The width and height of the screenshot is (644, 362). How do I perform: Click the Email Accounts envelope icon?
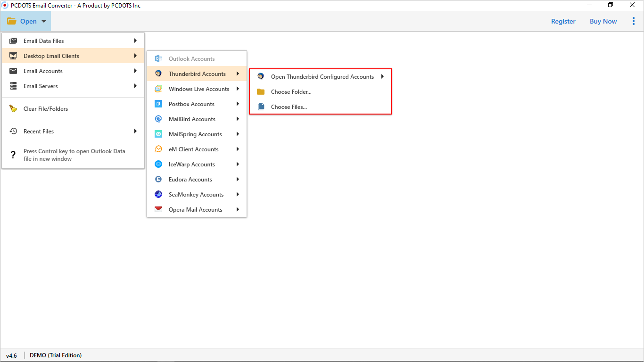click(x=14, y=71)
